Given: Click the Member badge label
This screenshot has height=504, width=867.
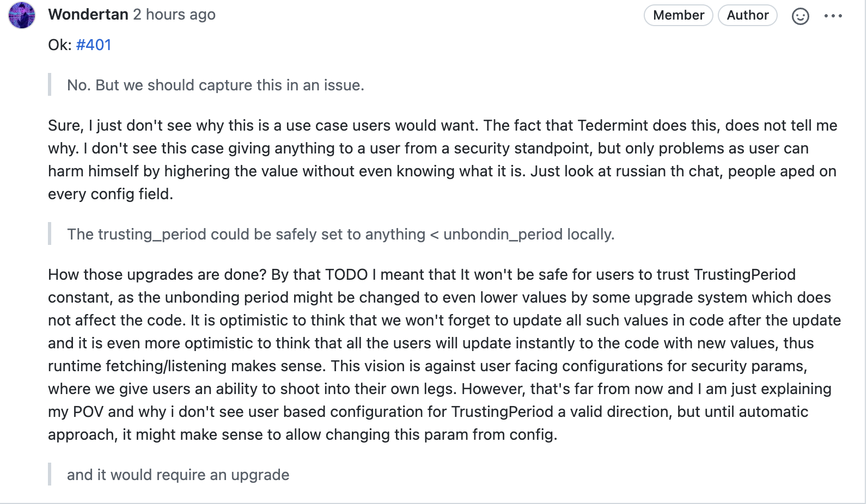Looking at the screenshot, I should [679, 15].
